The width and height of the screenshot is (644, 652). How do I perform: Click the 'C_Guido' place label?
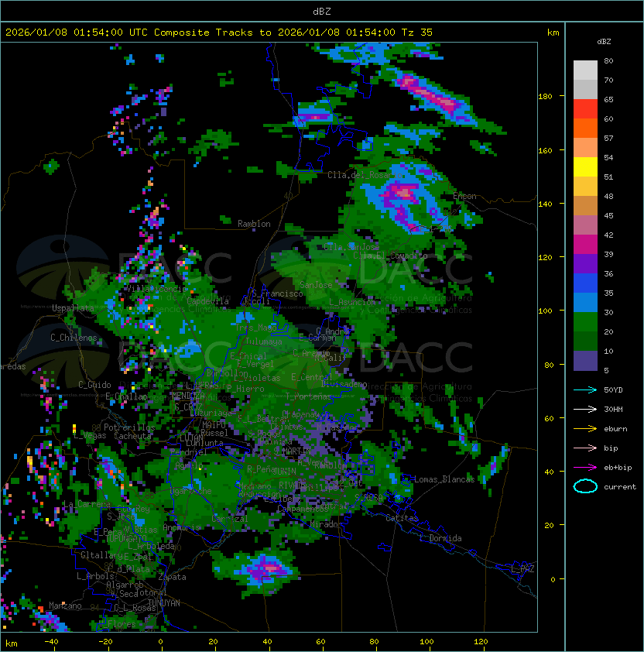(x=94, y=385)
